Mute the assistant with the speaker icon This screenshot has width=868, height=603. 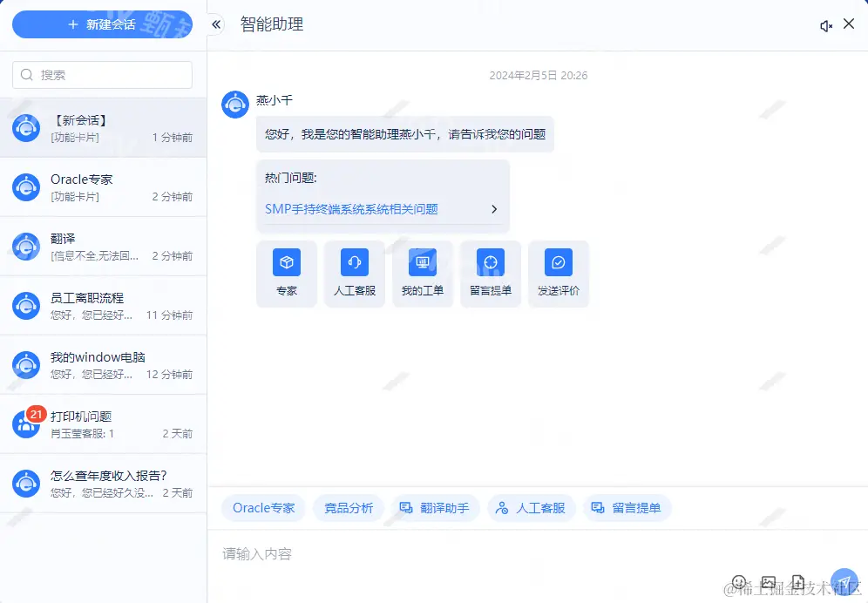click(826, 24)
